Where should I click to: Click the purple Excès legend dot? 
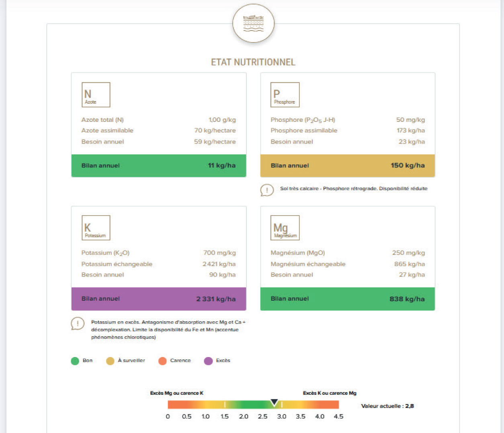point(208,361)
